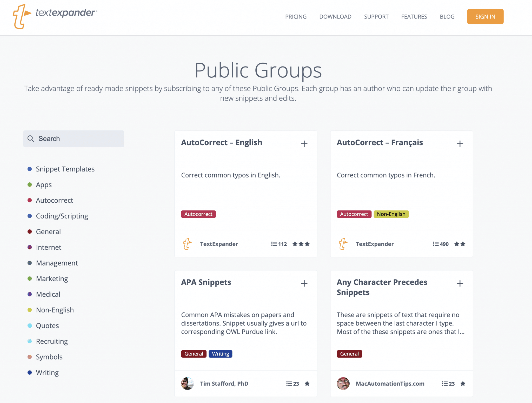Screen dimensions: 532x403
Task: Select the Coding/Scripting category filter
Action: point(62,216)
